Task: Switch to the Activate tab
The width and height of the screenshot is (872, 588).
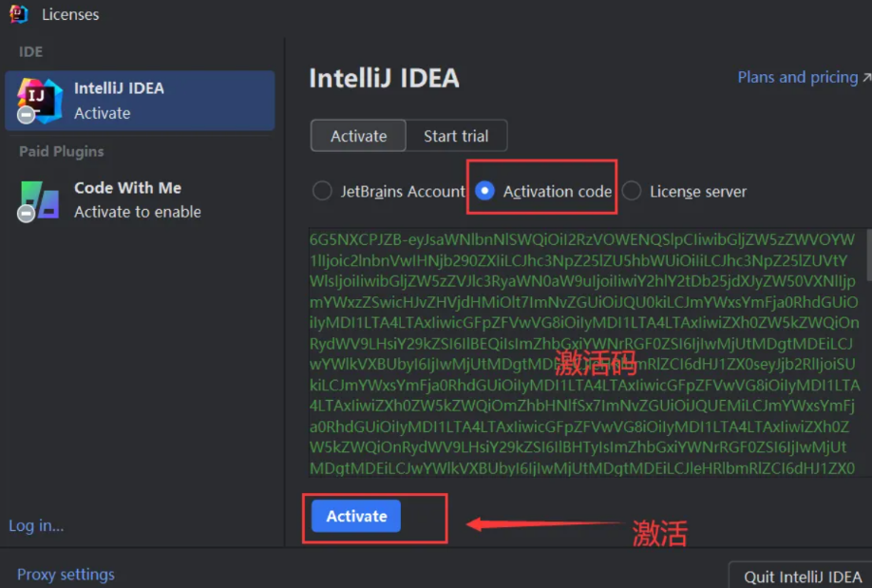Action: point(358,136)
